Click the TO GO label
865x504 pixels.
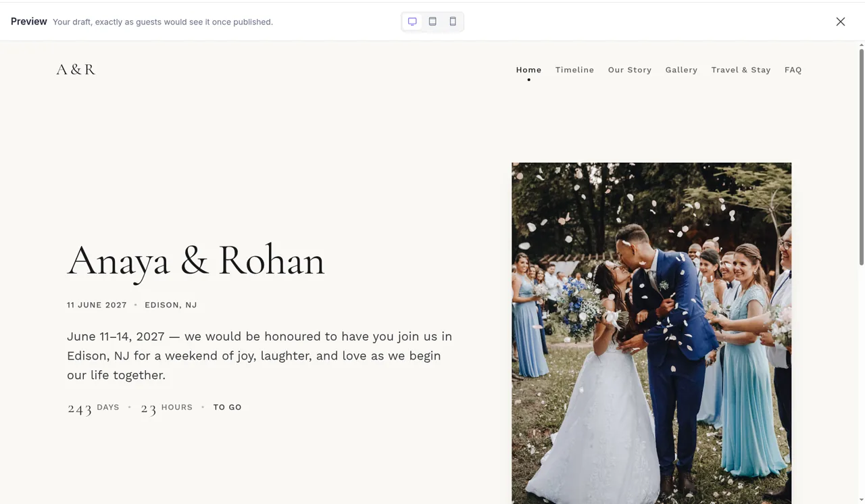click(x=228, y=407)
